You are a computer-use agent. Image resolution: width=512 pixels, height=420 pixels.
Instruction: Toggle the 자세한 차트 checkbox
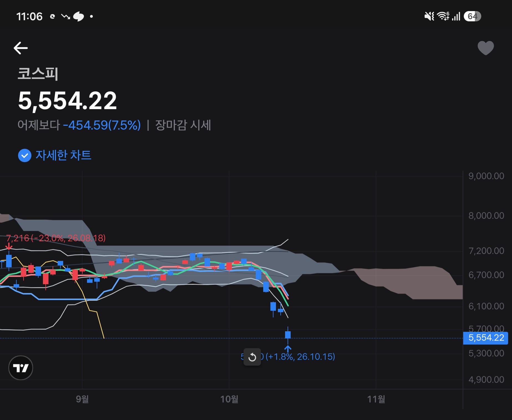click(25, 155)
